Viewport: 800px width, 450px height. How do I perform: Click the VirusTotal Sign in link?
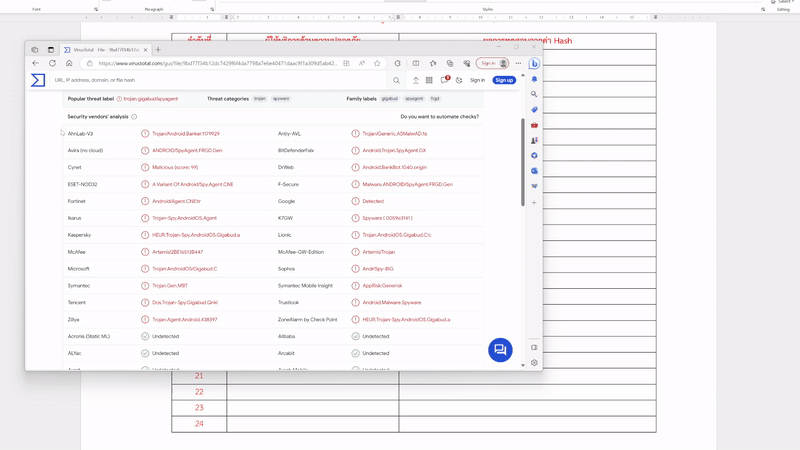point(478,80)
